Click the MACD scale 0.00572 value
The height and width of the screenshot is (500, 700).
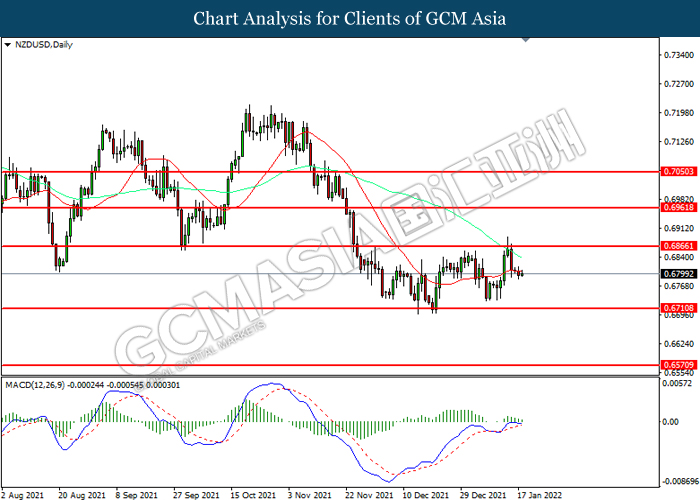677,383
